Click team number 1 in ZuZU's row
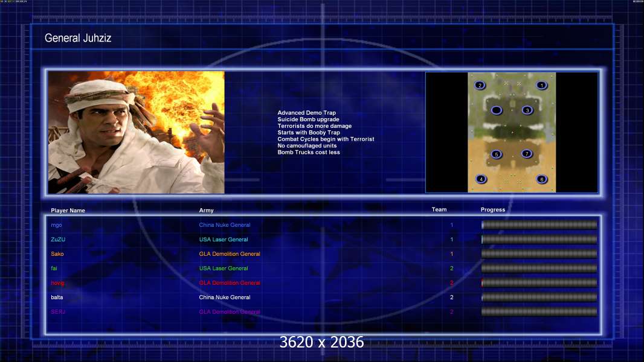644x362 pixels. tap(452, 240)
